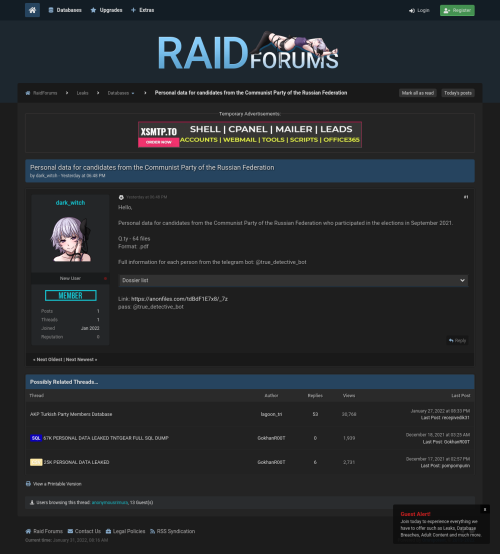Screen dimensions: 500x554
Task: Open 25K PERSONAL DATA LEAKED thread
Action: click(x=76, y=462)
